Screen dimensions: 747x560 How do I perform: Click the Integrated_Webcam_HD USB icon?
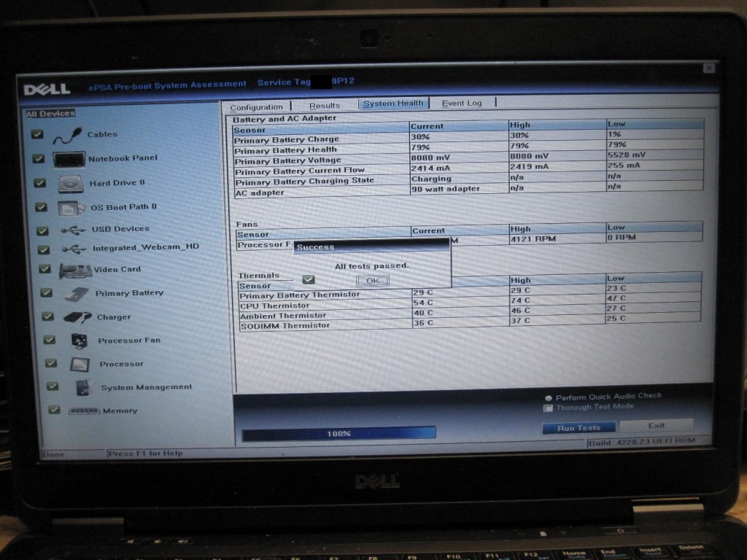click(74, 249)
